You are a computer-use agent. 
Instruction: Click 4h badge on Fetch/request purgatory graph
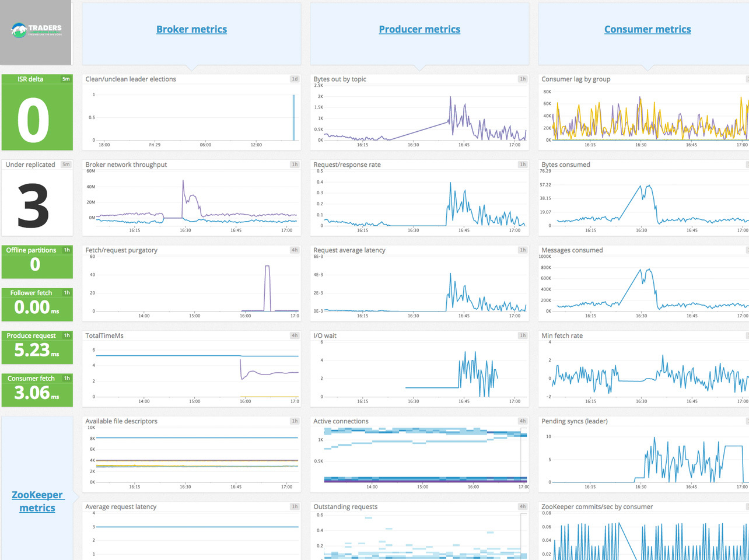[x=295, y=250]
